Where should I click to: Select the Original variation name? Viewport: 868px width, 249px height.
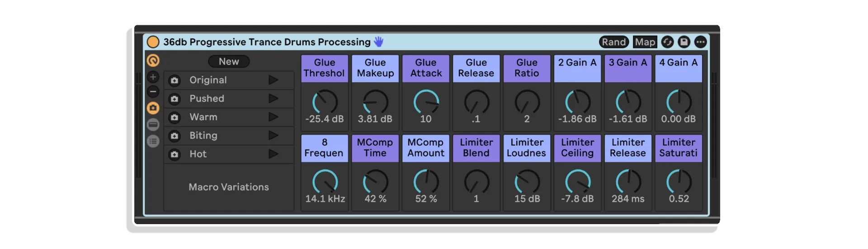(208, 80)
